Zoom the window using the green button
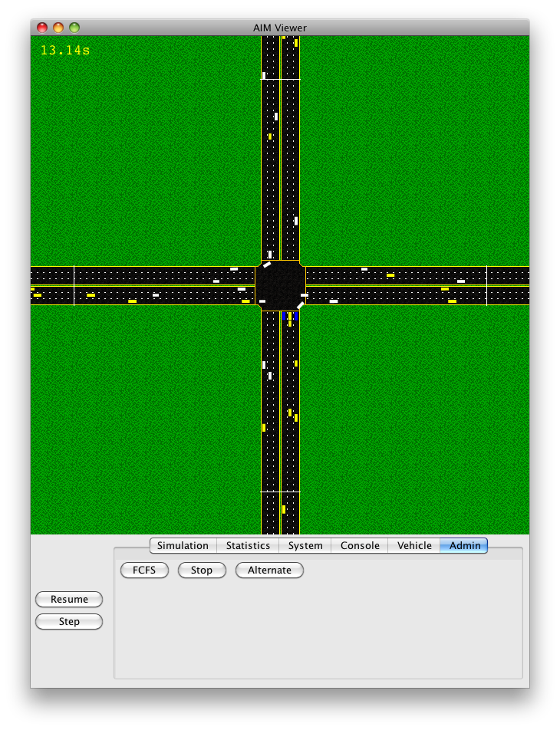The width and height of the screenshot is (560, 730). point(74,28)
